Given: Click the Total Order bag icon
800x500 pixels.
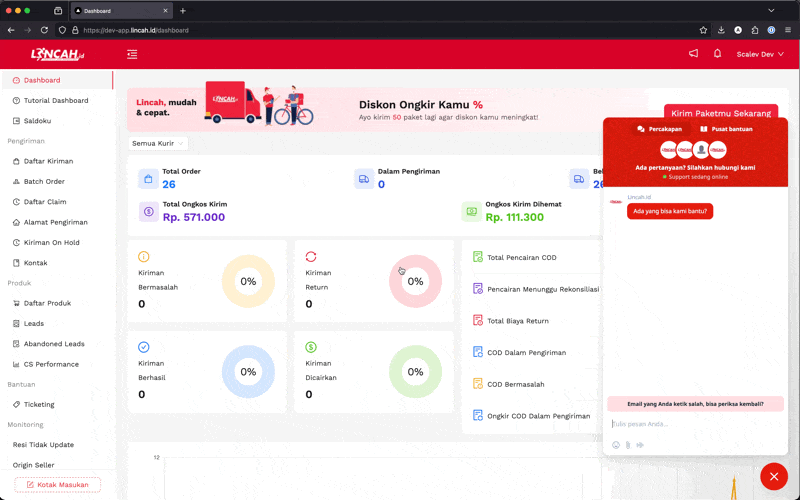Looking at the screenshot, I should pos(148,179).
